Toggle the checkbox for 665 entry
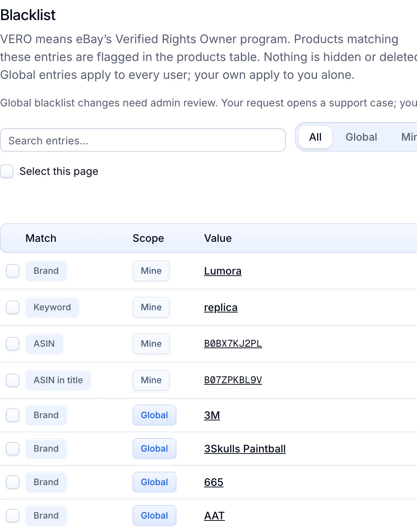417x532 pixels. [x=13, y=482]
